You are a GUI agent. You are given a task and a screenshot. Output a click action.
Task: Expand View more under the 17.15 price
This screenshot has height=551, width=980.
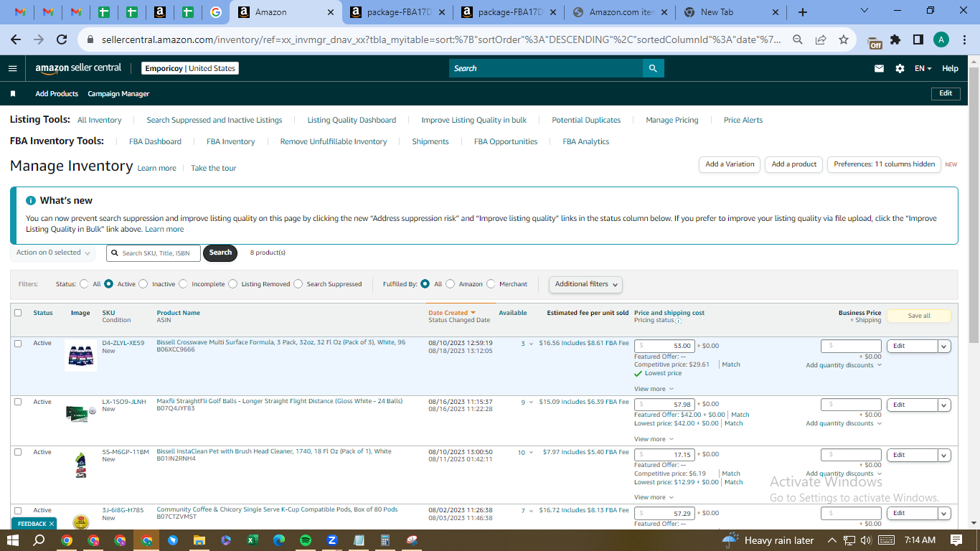pyautogui.click(x=654, y=497)
